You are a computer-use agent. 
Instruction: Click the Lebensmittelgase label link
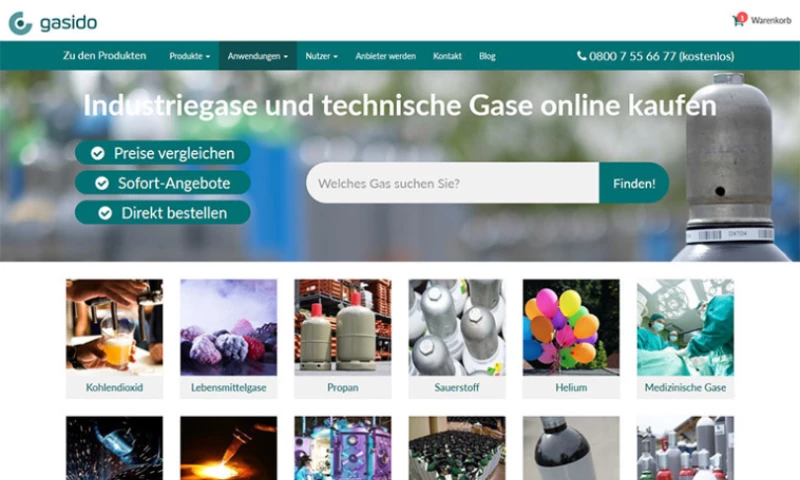229,387
